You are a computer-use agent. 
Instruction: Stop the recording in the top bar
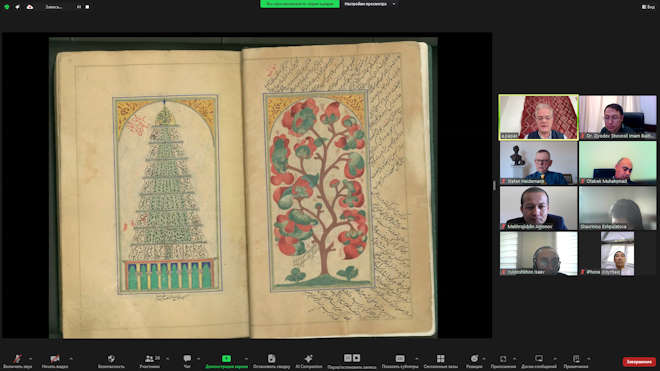pos(87,7)
